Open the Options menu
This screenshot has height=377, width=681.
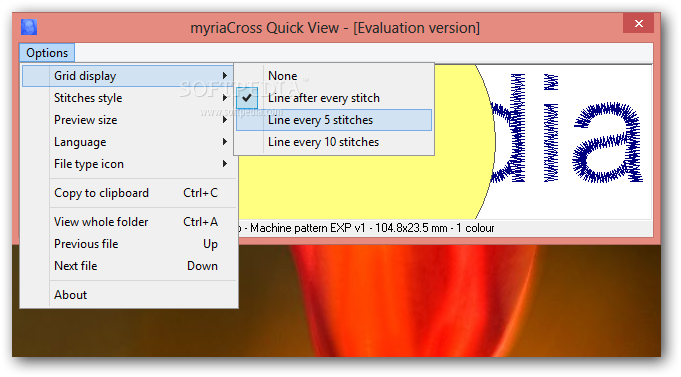[47, 53]
